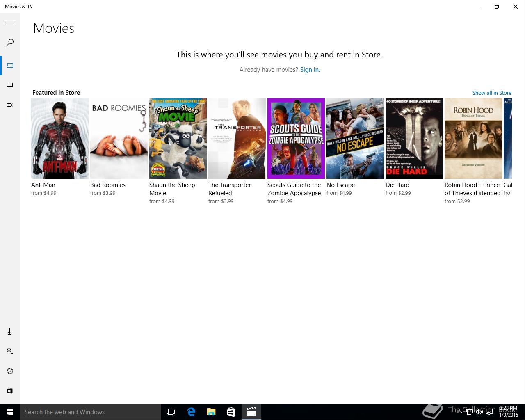
Task: Click the No Escape title text
Action: click(340, 185)
